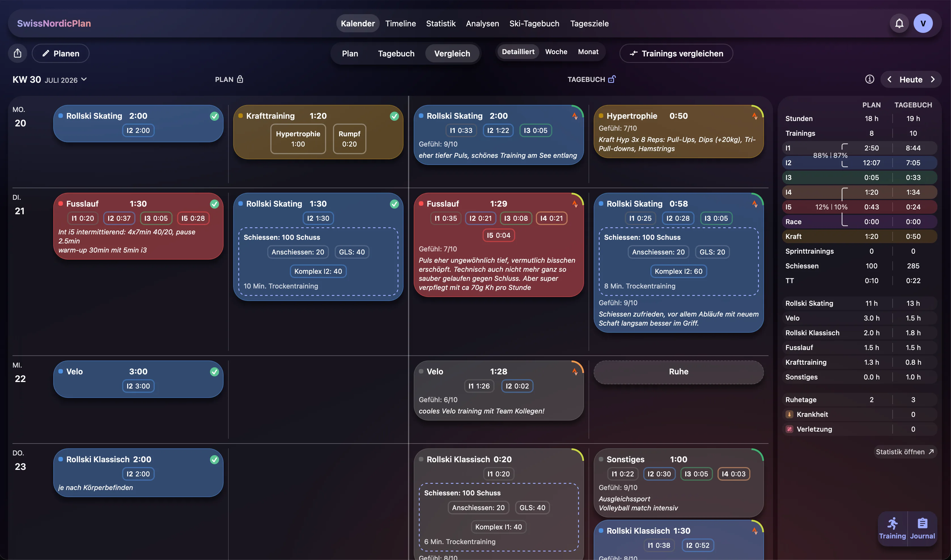
Task: Open the Training runner icon button
Action: click(x=893, y=528)
